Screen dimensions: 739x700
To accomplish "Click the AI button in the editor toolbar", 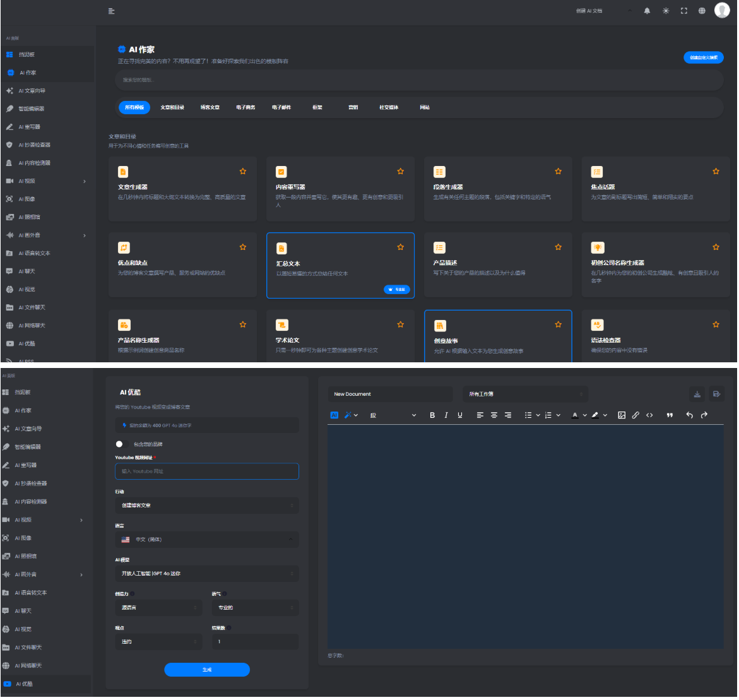I will tap(334, 415).
